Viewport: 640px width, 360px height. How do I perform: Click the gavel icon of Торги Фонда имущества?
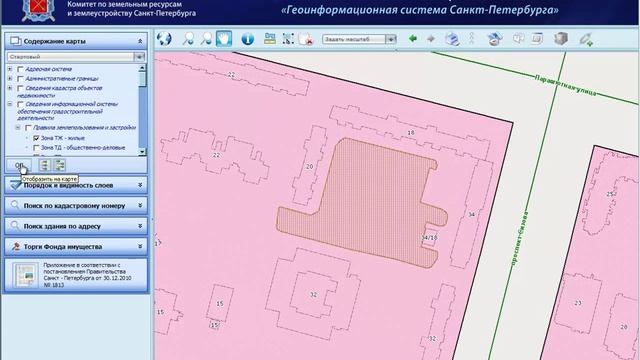[16, 246]
